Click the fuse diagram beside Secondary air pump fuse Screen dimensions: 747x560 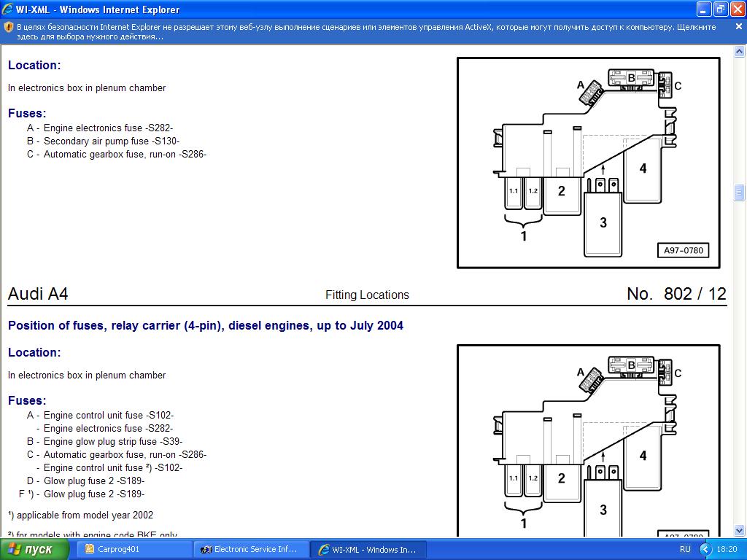tap(589, 163)
